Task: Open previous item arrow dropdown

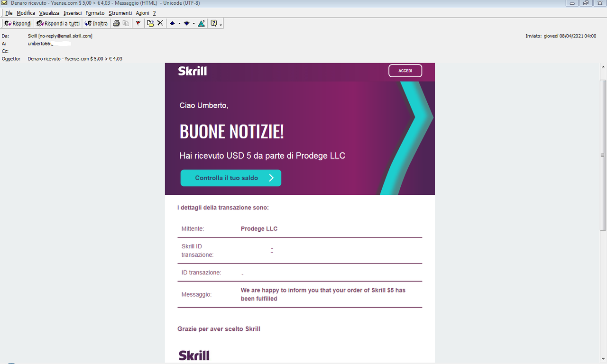Action: [x=179, y=23]
